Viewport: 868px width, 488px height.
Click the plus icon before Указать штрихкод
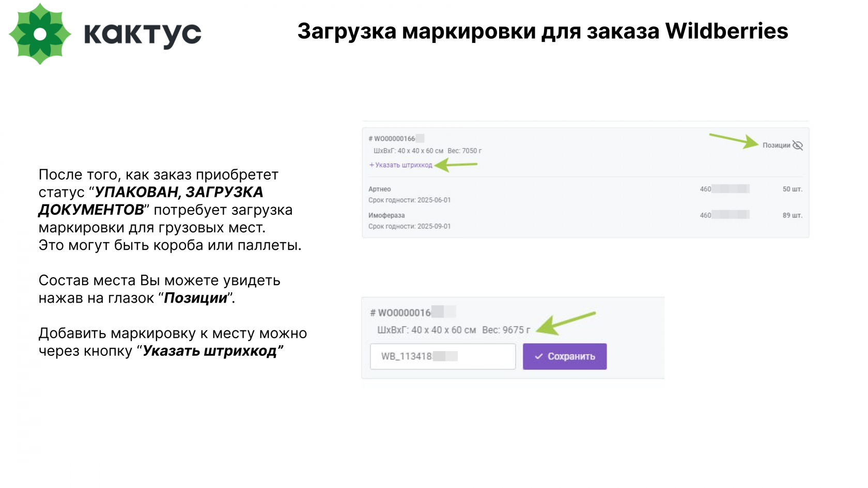[x=371, y=165]
